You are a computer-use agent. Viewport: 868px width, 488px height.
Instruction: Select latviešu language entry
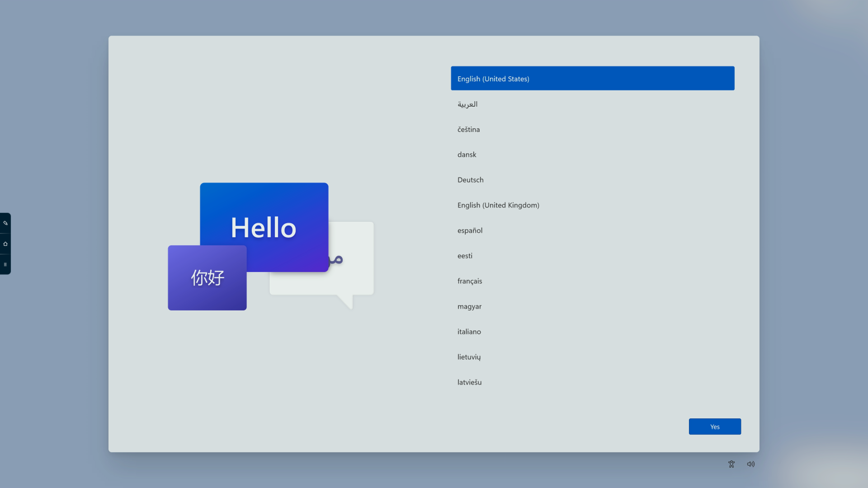click(x=469, y=382)
